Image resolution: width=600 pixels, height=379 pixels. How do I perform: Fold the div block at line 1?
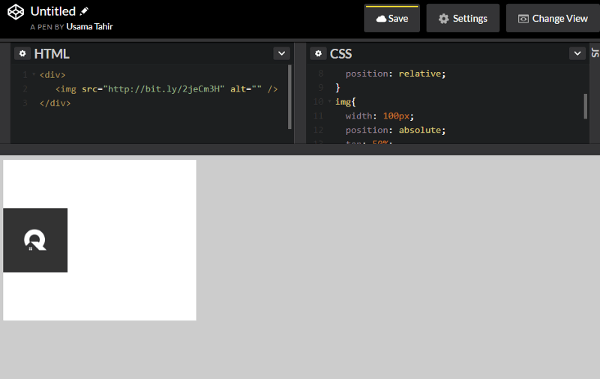(34, 74)
